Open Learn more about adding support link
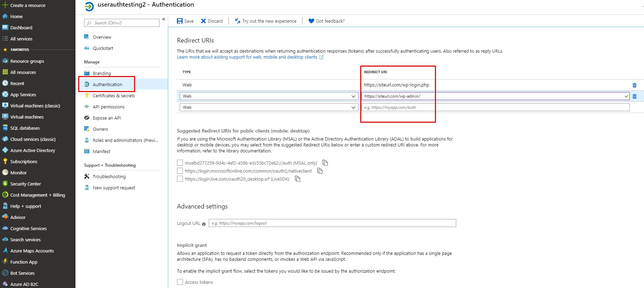The image size is (644, 288). pos(247,57)
